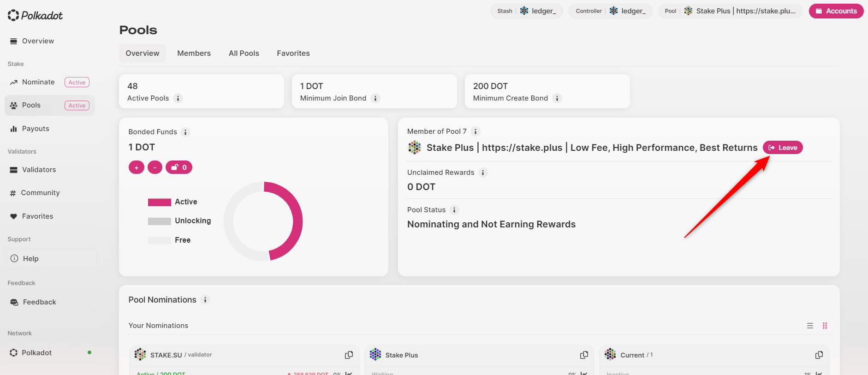Image resolution: width=868 pixels, height=375 pixels.
Task: Show info for Unclaimed Rewards
Action: pyautogui.click(x=483, y=173)
